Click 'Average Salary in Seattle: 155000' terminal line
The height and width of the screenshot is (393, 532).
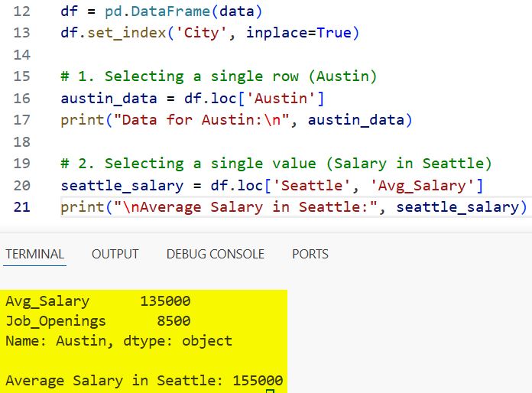[144, 381]
